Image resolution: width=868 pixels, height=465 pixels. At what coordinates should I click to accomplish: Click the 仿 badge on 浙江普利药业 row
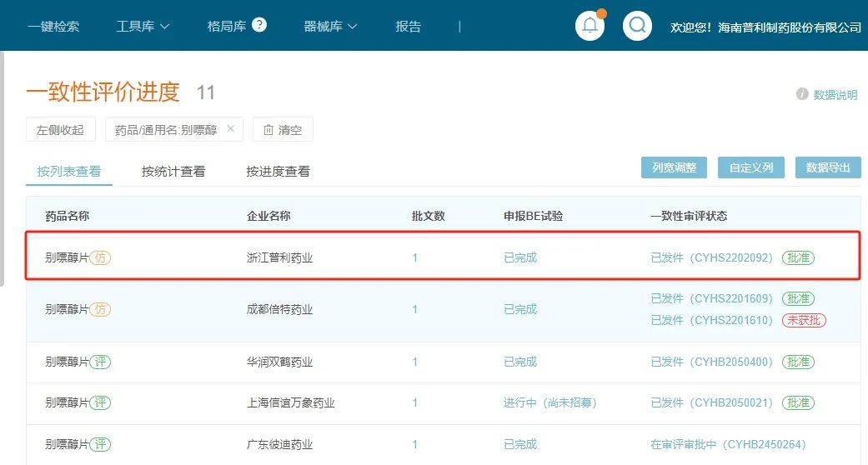(x=100, y=258)
